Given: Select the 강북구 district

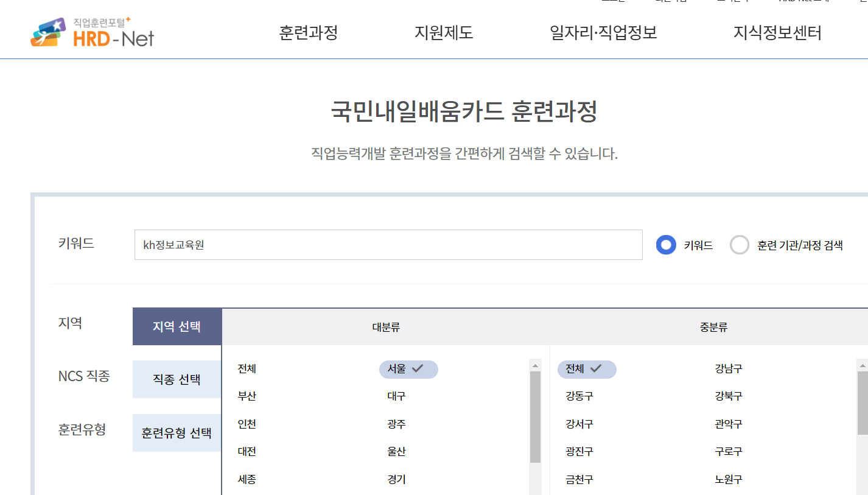Looking at the screenshot, I should 729,396.
